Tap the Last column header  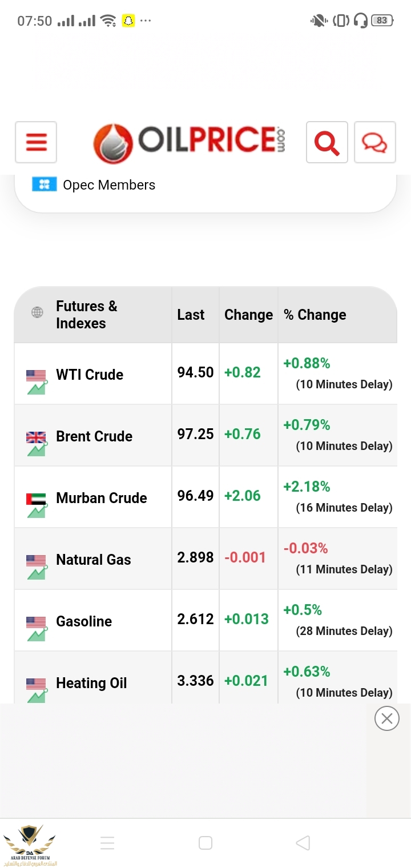[191, 315]
